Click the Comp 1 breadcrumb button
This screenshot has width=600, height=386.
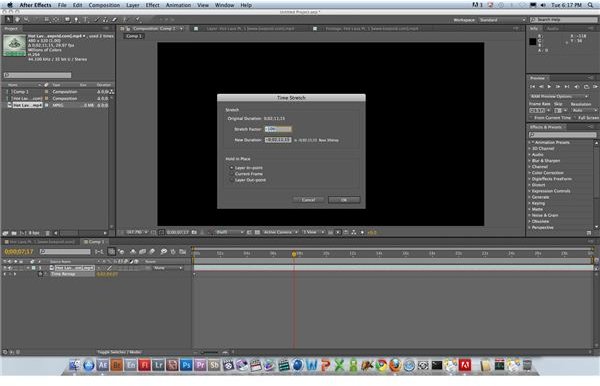(134, 36)
